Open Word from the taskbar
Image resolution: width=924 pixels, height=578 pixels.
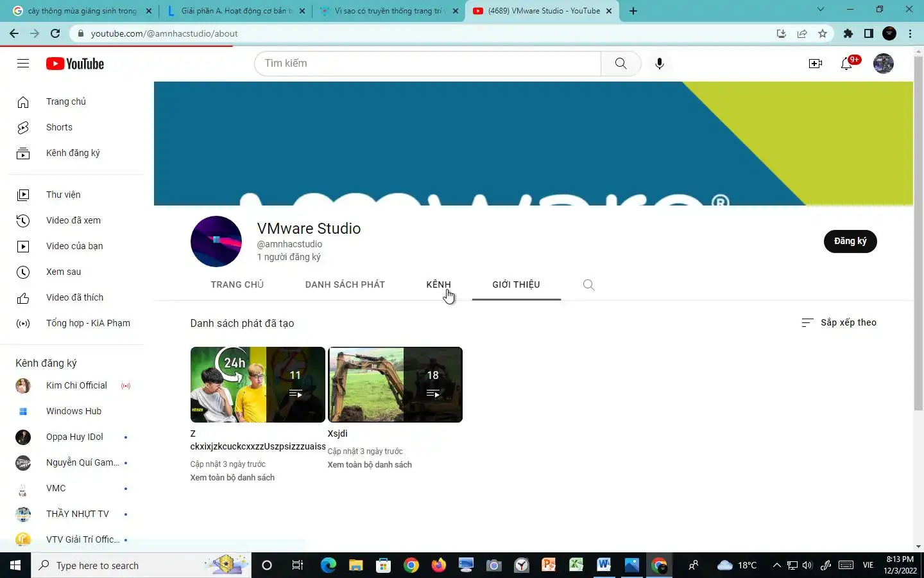tap(604, 565)
